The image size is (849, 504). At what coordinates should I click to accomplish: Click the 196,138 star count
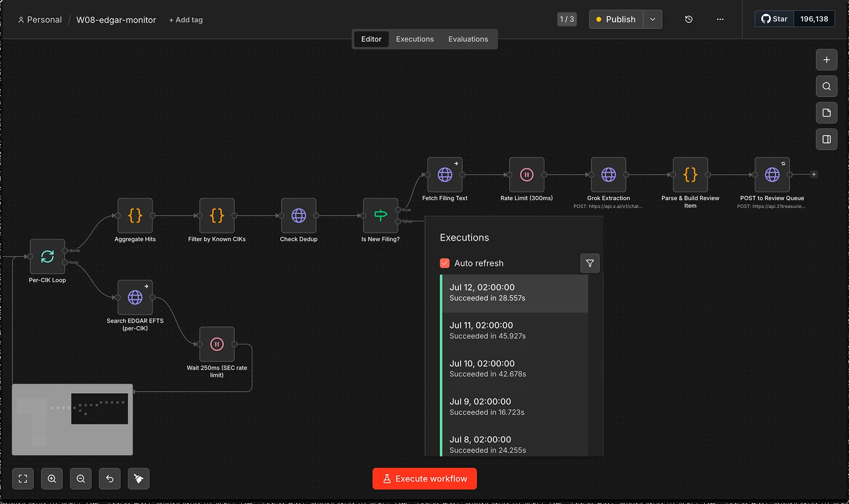pos(814,19)
